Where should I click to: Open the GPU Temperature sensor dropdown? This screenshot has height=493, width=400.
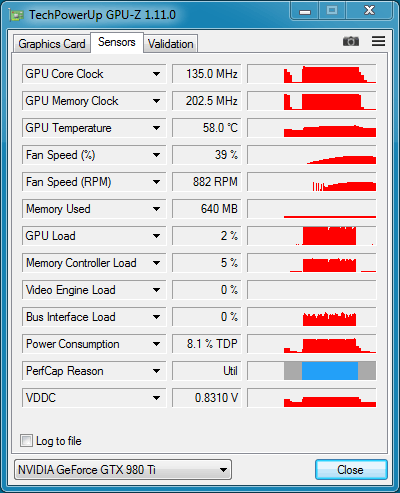click(156, 128)
